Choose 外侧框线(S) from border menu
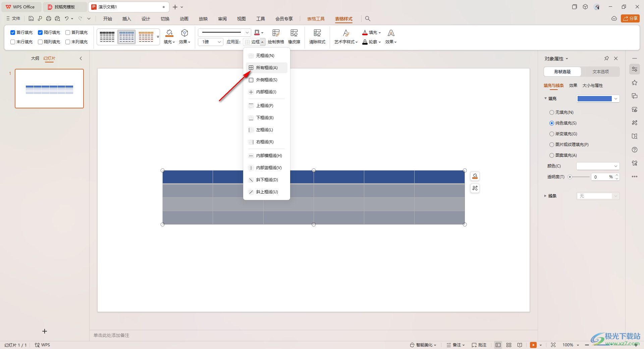The height and width of the screenshot is (349, 644). tap(267, 80)
